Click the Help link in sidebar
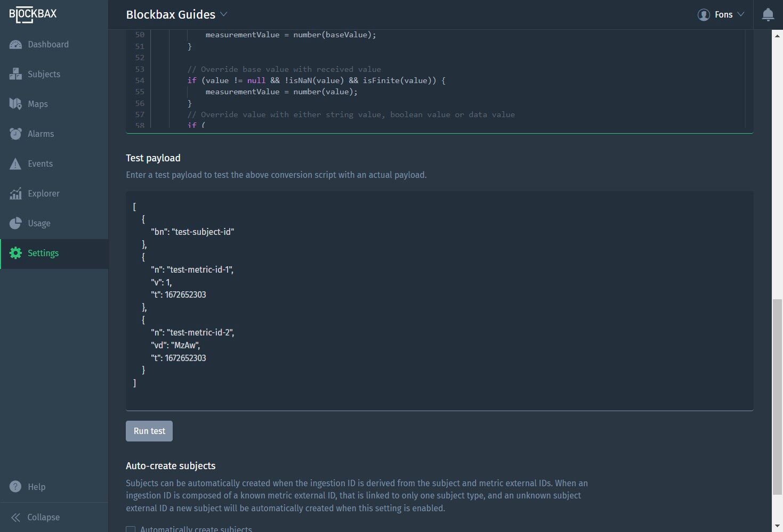783x532 pixels. click(37, 487)
